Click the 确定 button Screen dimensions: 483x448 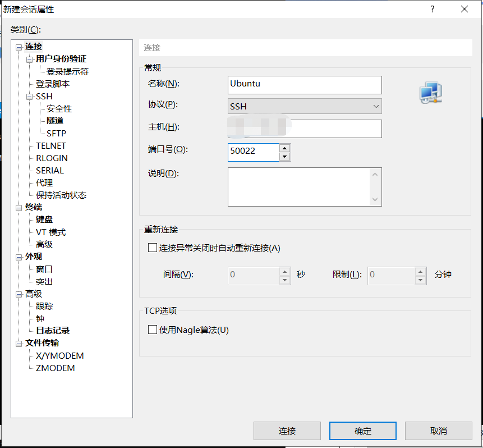(363, 431)
